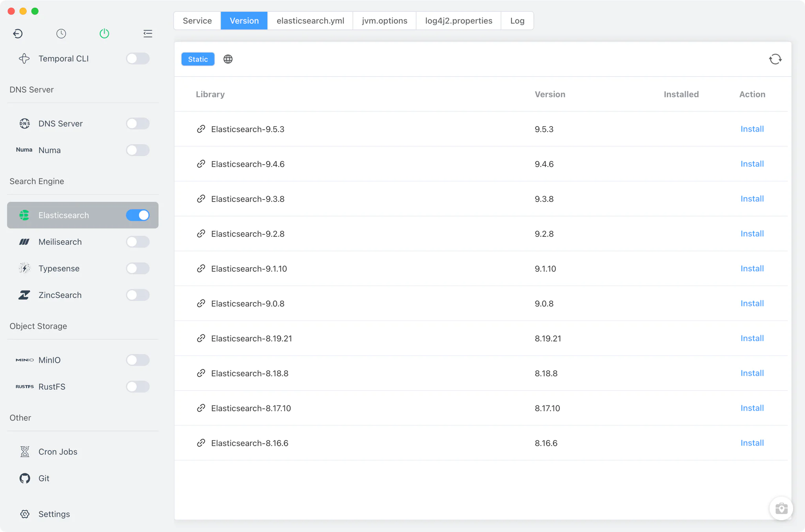Click the version cell 9.3.8
Viewport: 805px width, 532px height.
click(544, 199)
